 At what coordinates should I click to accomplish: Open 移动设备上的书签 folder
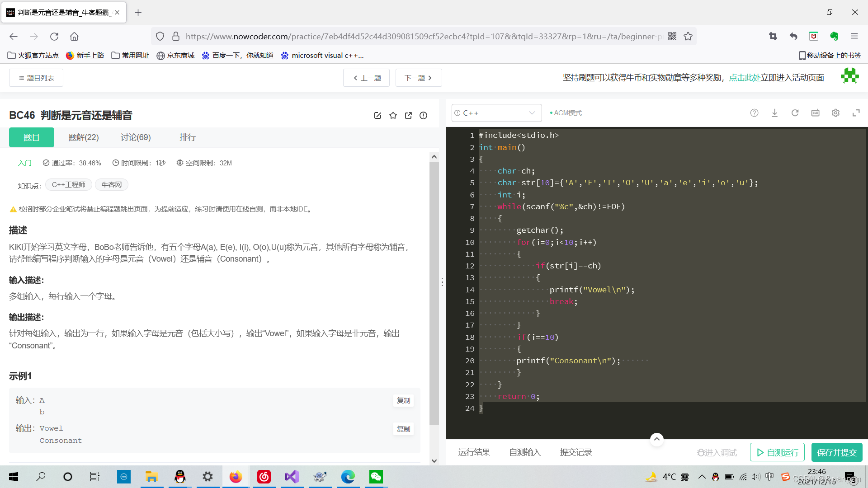tap(830, 55)
